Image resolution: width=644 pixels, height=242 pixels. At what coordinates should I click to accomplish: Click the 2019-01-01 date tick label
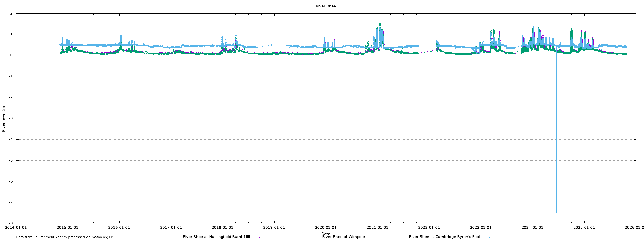pos(274,228)
